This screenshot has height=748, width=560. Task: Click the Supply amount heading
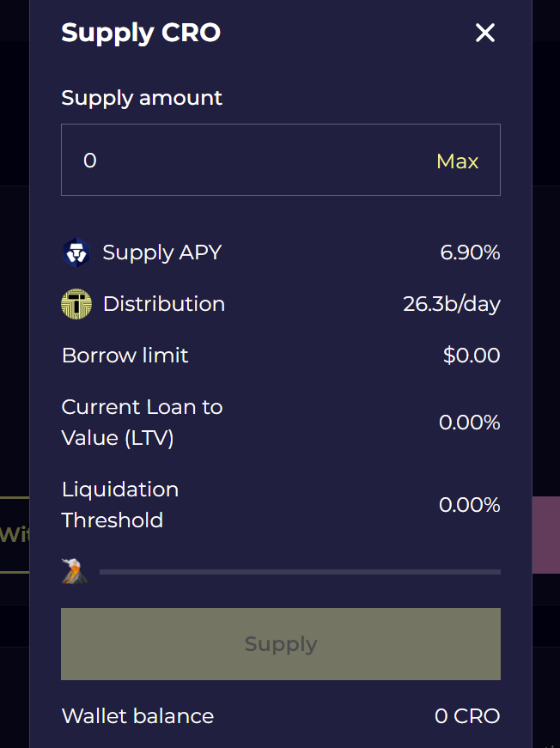[142, 98]
